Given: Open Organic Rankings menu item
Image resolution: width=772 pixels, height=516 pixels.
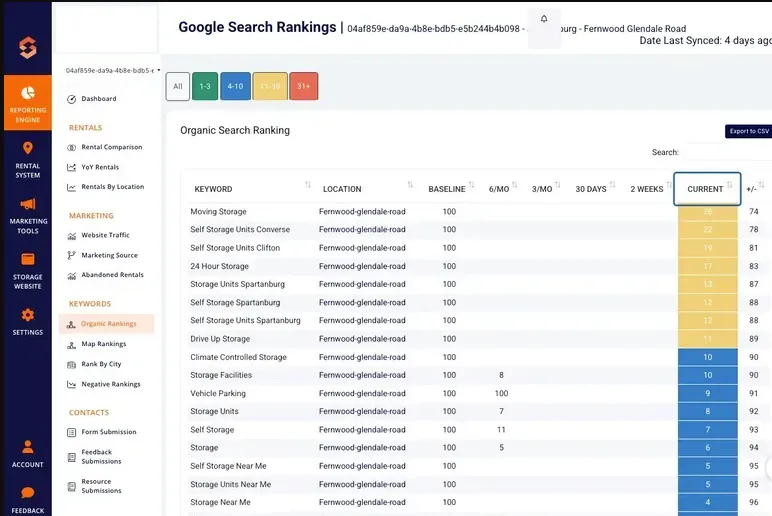Looking at the screenshot, I should [106, 324].
